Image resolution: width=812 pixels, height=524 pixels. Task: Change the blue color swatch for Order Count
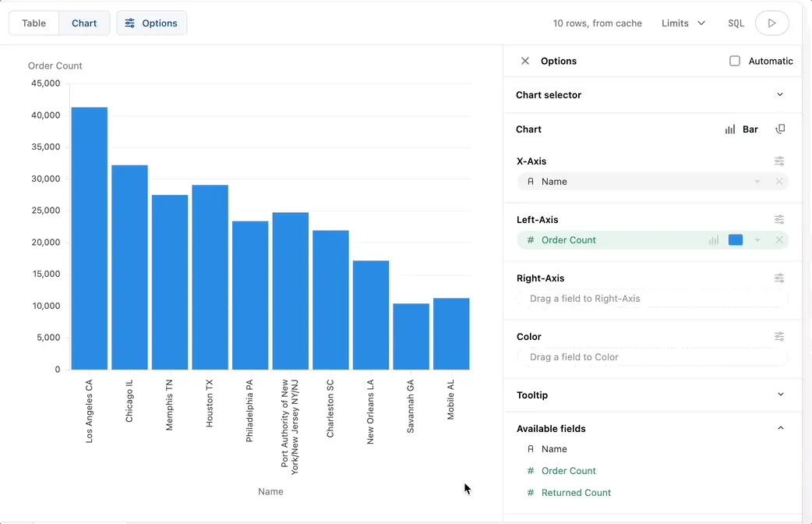click(735, 240)
